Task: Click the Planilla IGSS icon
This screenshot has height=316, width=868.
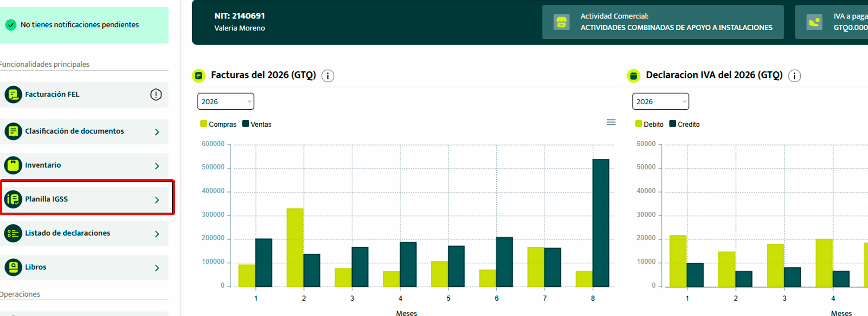Action: click(x=13, y=199)
